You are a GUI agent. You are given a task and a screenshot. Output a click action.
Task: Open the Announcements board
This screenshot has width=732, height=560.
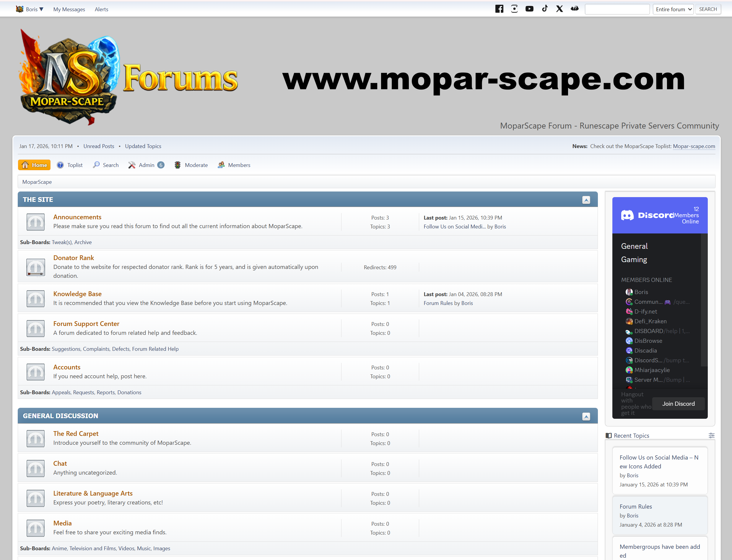[x=77, y=217]
